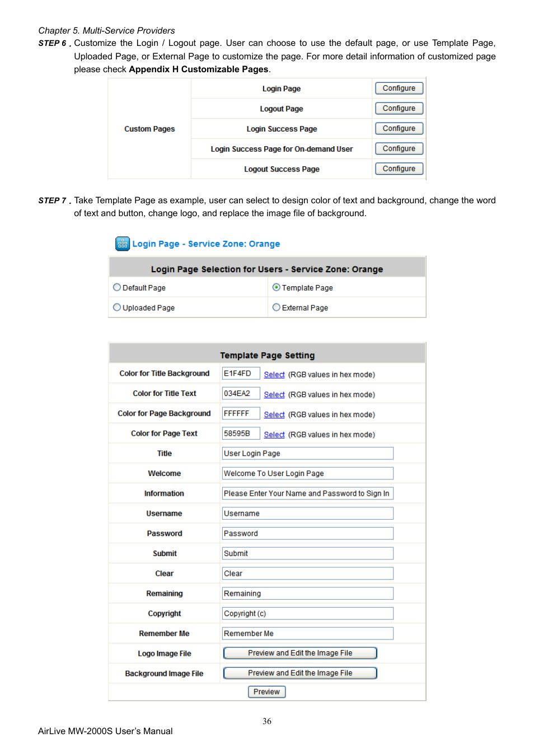Viewport: 534px width, 756px height.
Task: Configure Login Success Page for On-demand User
Action: (399, 149)
